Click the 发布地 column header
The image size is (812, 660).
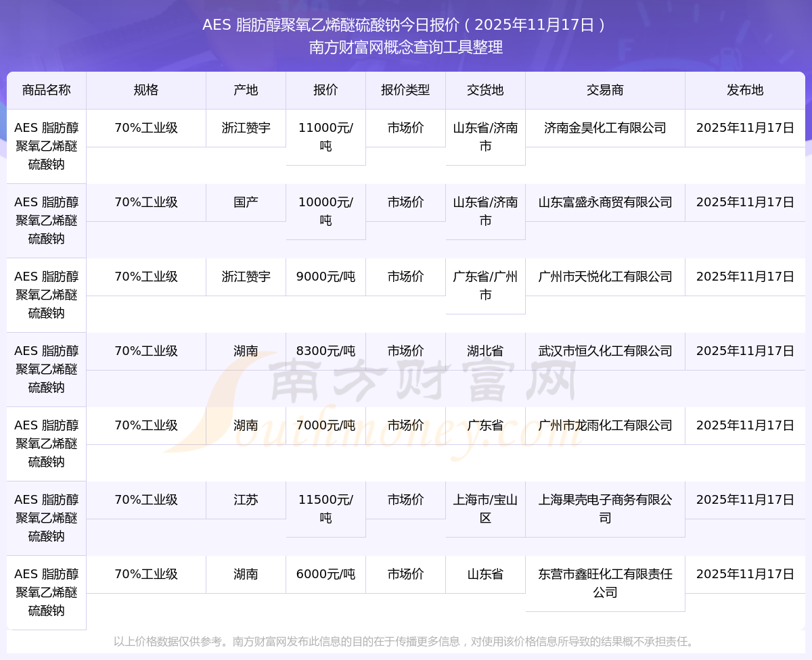[x=745, y=90]
